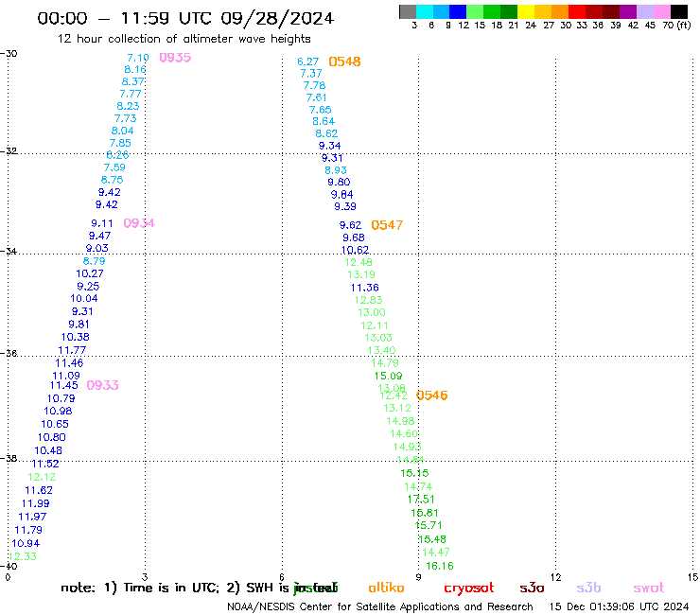Click the 0935 swot time label
The height and width of the screenshot is (615, 700).
coord(175,58)
